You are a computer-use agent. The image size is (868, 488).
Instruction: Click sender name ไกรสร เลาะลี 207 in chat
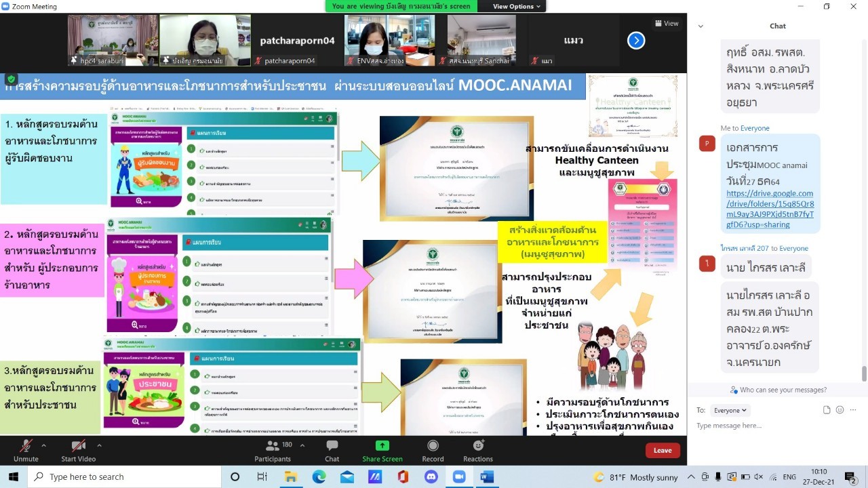coord(745,248)
